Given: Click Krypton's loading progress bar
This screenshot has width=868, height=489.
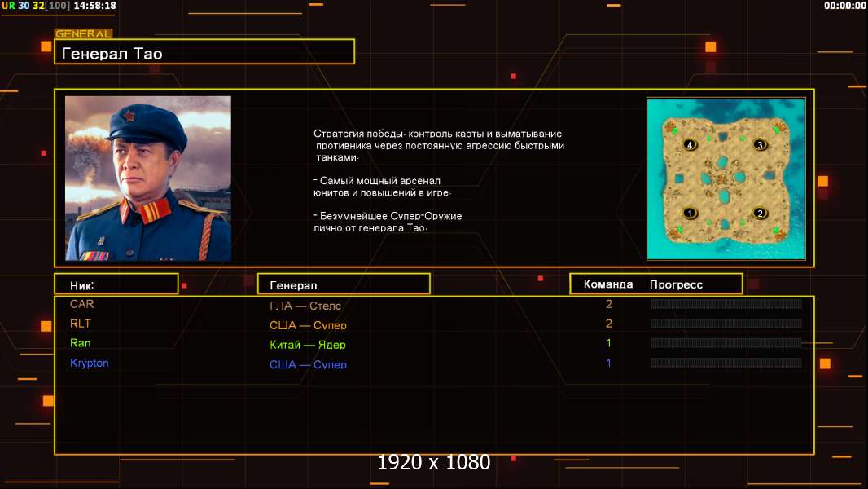Looking at the screenshot, I should click(x=726, y=363).
